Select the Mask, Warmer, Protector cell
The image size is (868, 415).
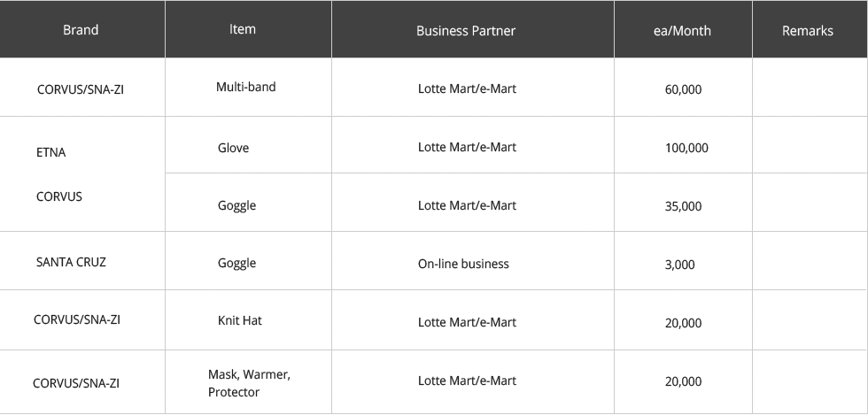pyautogui.click(x=249, y=383)
